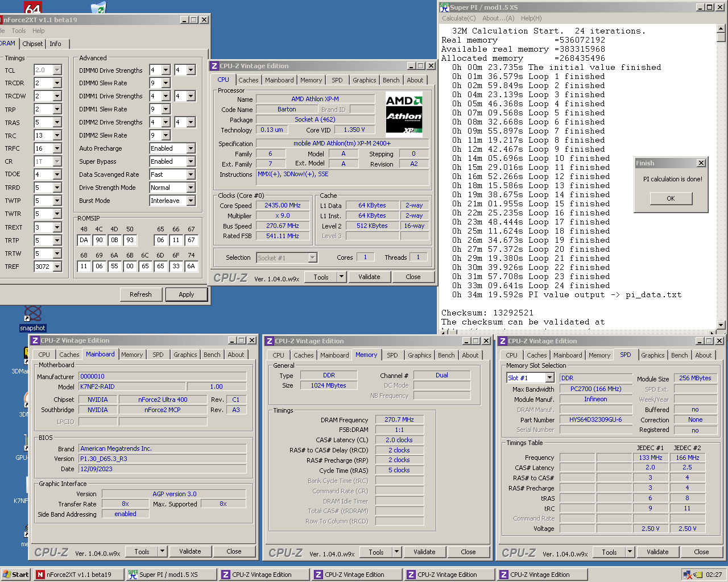Click the ROMSIP 48 value field

coord(84,240)
